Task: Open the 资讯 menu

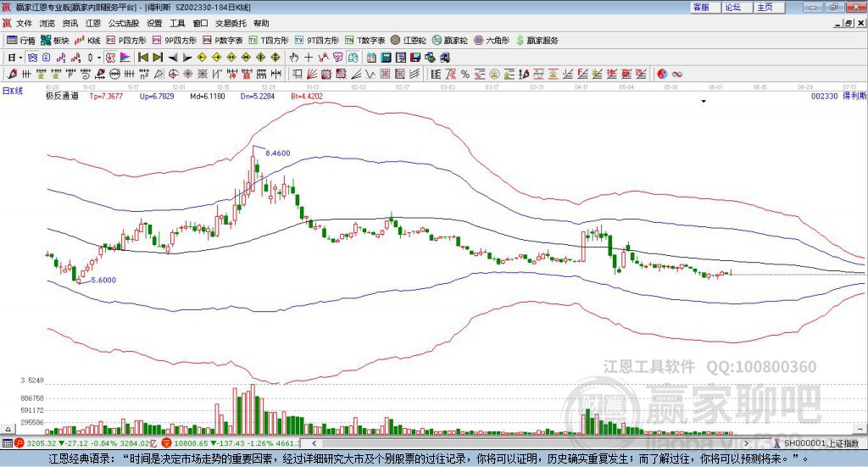Action: [x=70, y=23]
